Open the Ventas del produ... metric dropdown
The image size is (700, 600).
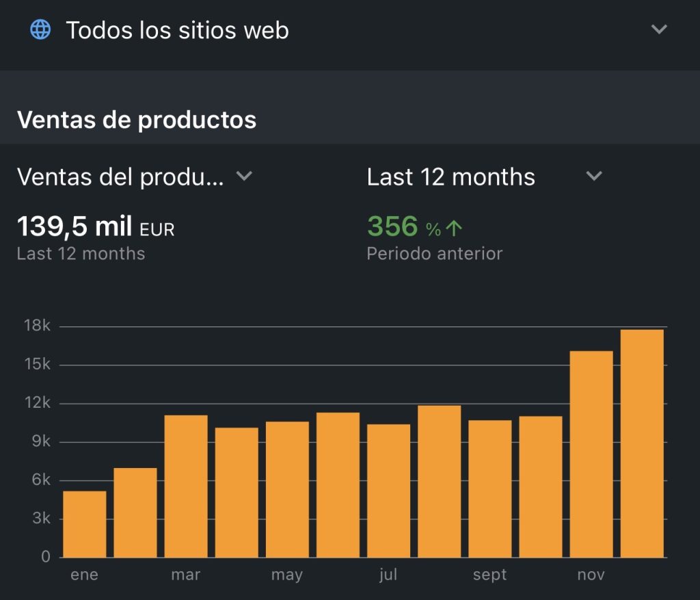click(120, 177)
